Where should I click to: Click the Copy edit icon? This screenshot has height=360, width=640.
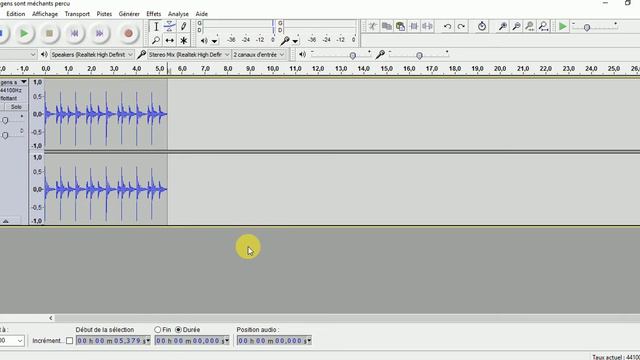387,27
